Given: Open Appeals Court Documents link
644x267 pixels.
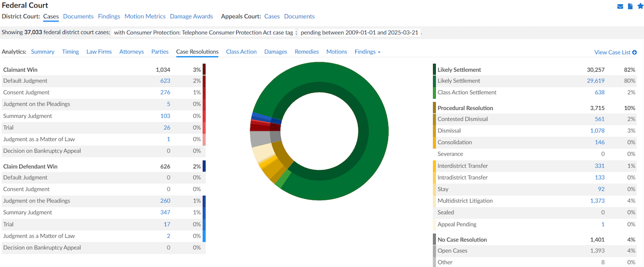Looking at the screenshot, I should coord(299,17).
